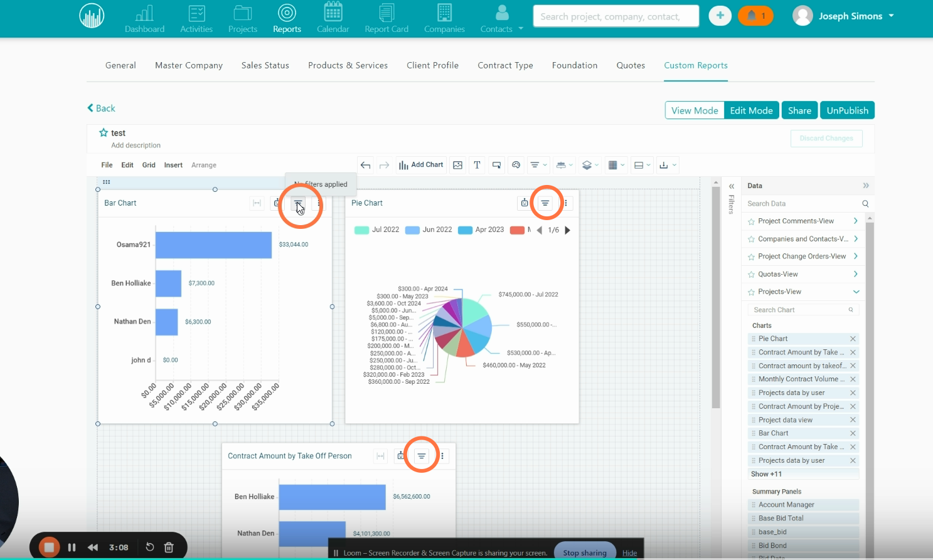Insert an image using the picture icon
933x560 pixels.
458,165
